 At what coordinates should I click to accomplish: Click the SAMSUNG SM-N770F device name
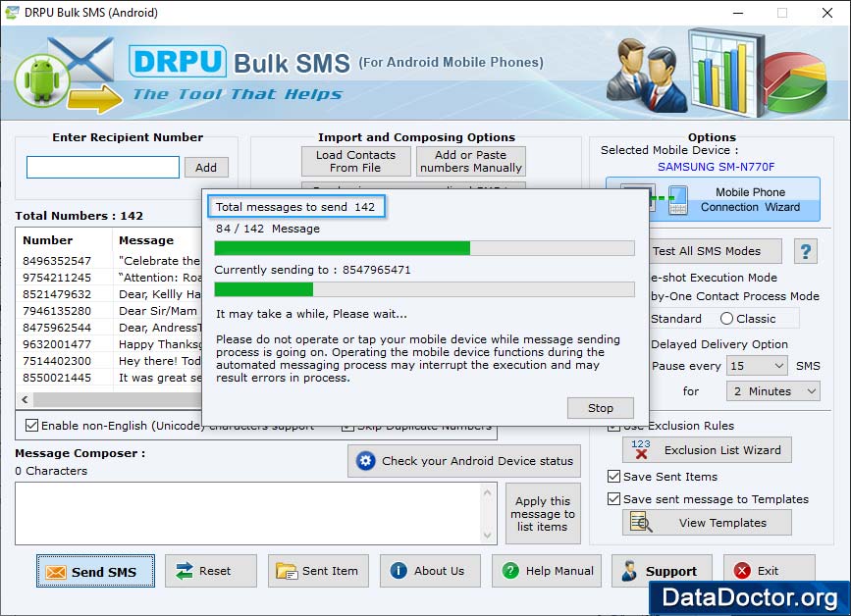pyautogui.click(x=716, y=167)
